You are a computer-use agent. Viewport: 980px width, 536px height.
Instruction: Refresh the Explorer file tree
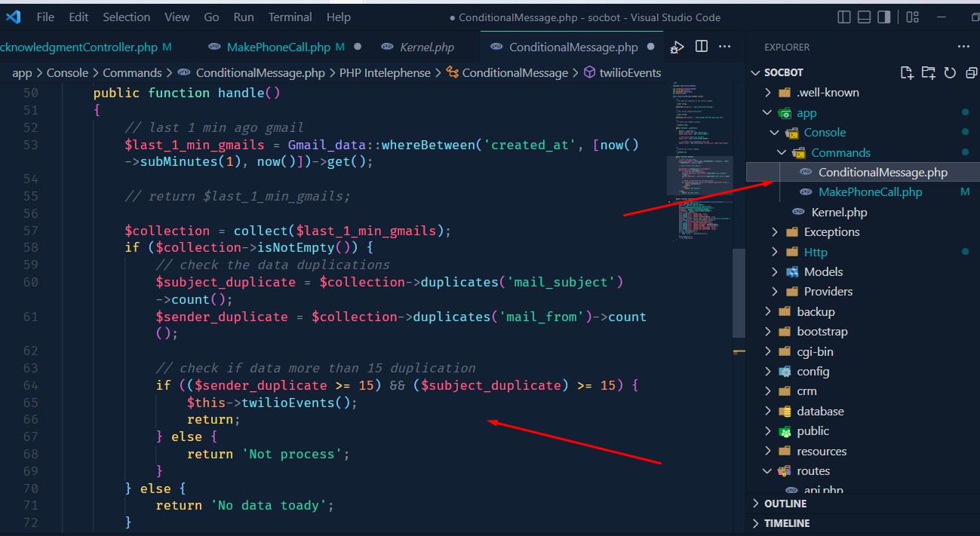pyautogui.click(x=950, y=73)
